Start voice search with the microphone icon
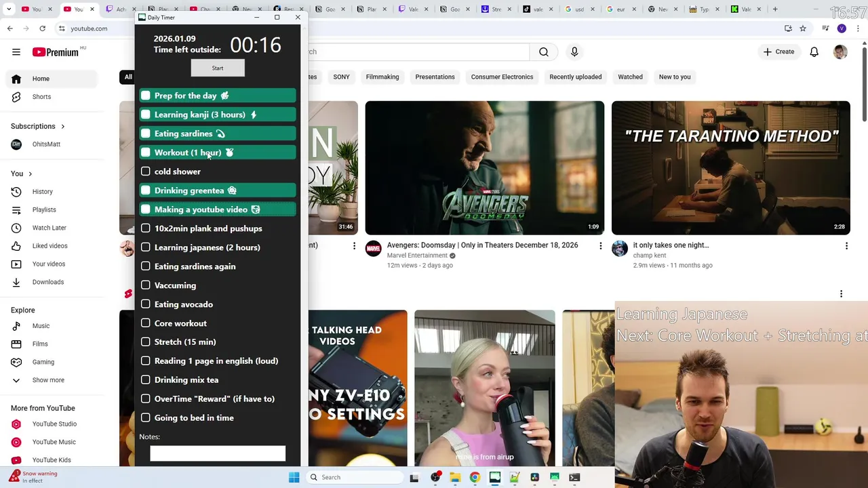Screen dimensions: 868x488 pyautogui.click(x=574, y=52)
